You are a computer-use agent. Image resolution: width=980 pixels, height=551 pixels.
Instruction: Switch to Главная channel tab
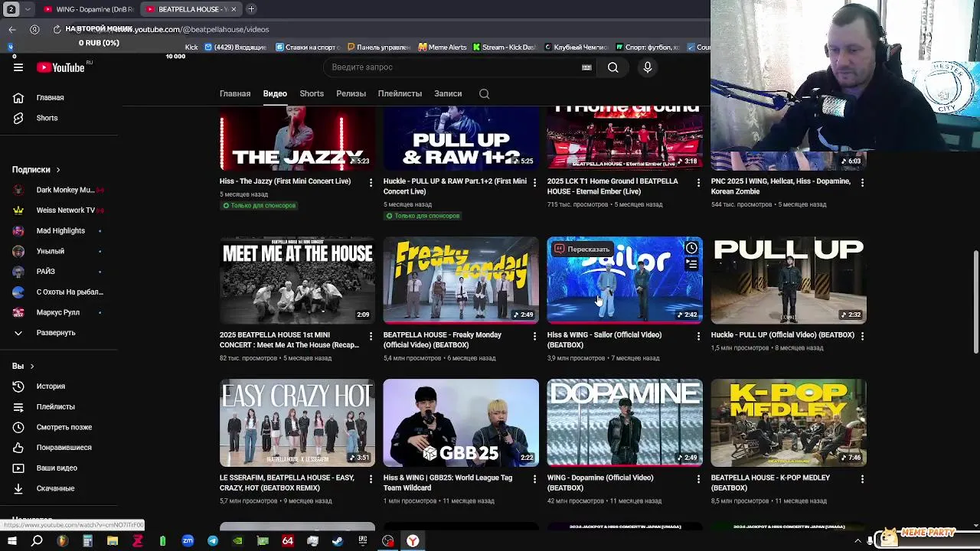click(235, 93)
